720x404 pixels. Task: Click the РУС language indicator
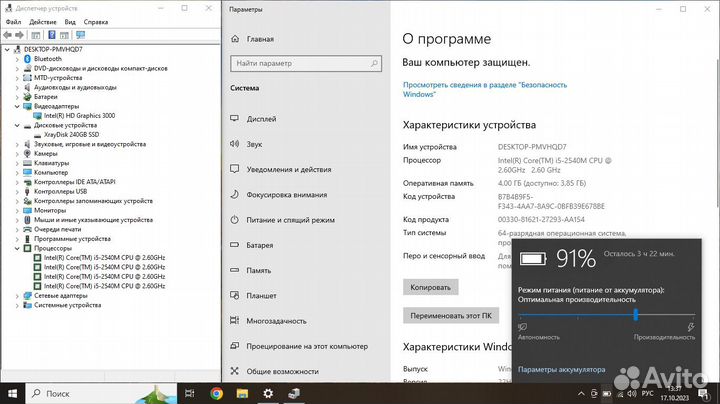(x=647, y=394)
